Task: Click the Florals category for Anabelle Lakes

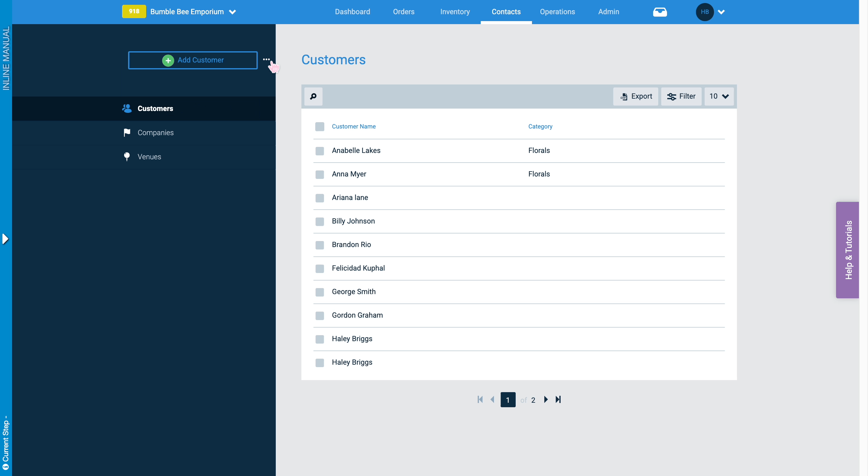Action: coord(539,151)
